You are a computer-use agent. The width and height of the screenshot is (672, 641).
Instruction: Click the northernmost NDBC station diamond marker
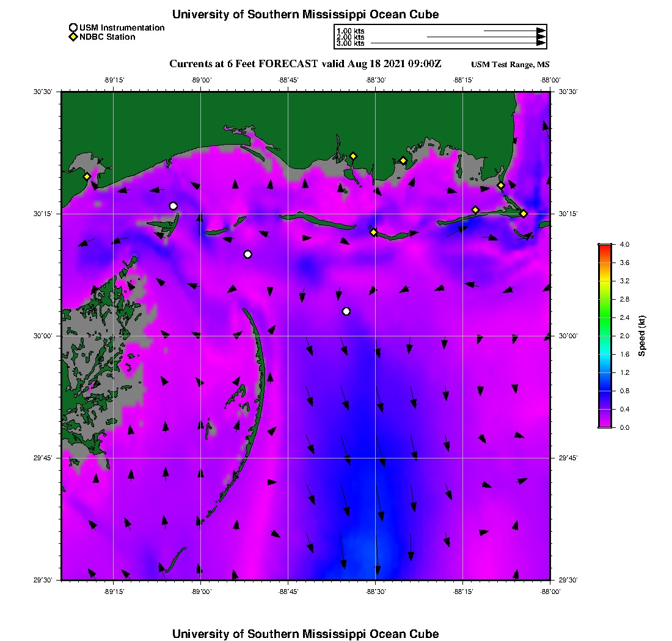[x=353, y=156]
